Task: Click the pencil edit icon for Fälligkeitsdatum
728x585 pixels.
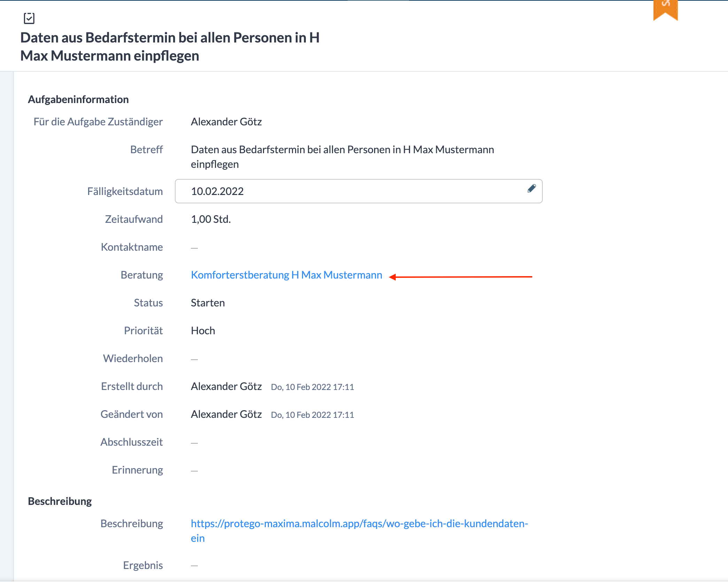Action: pyautogui.click(x=531, y=189)
